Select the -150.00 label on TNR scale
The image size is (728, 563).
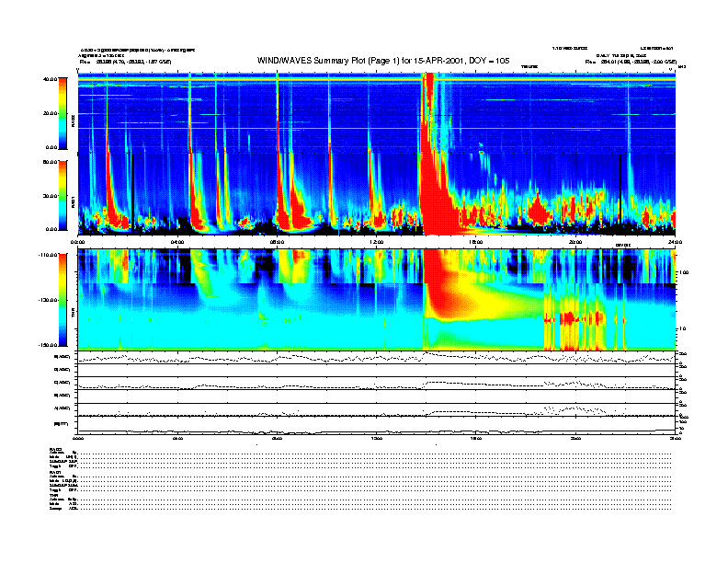coord(48,345)
